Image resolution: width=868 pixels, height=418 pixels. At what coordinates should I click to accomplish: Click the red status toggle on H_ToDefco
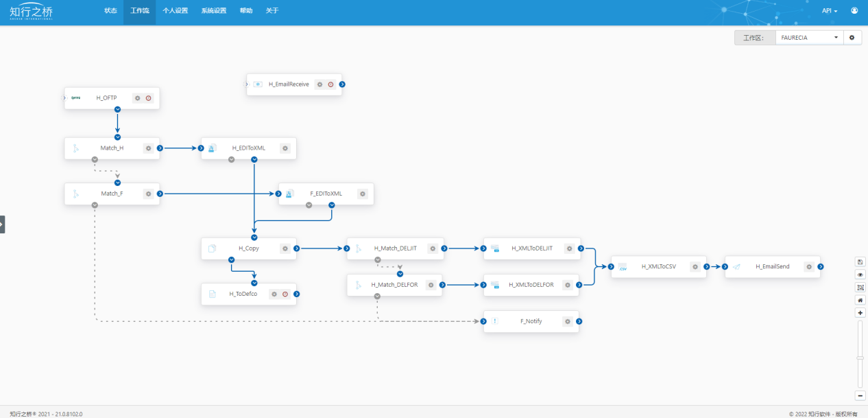[x=285, y=294]
